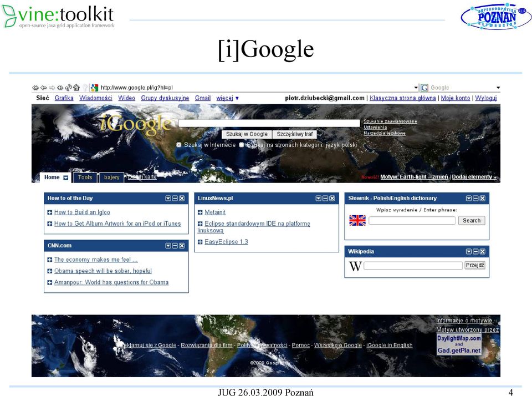The height and width of the screenshot is (396, 532).
Task: Click the iGoogle main search field
Action: pos(269,123)
